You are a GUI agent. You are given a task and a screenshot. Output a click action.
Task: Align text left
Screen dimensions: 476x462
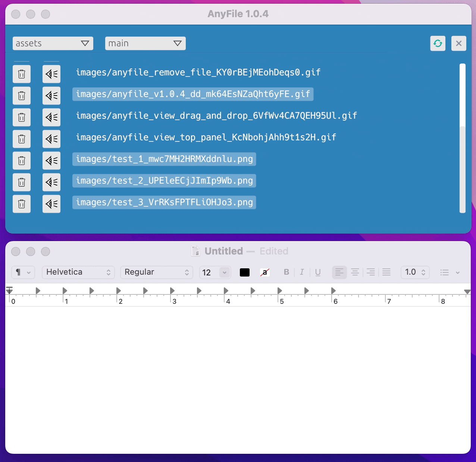pyautogui.click(x=339, y=272)
